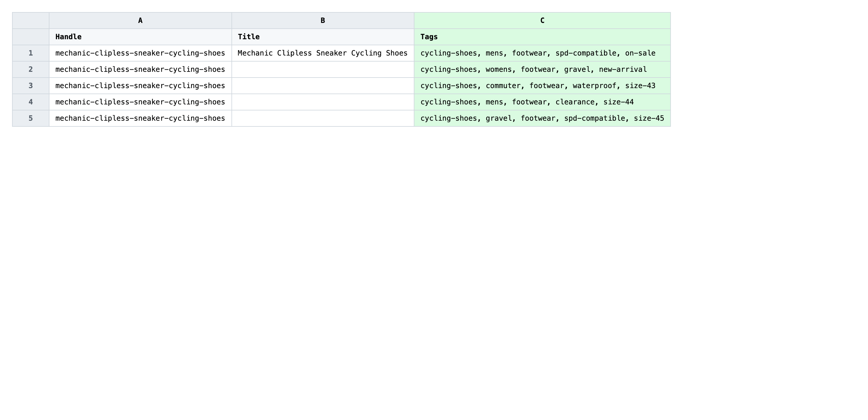Screen dimensions: 868x420
Task: Select column A header
Action: (x=140, y=21)
